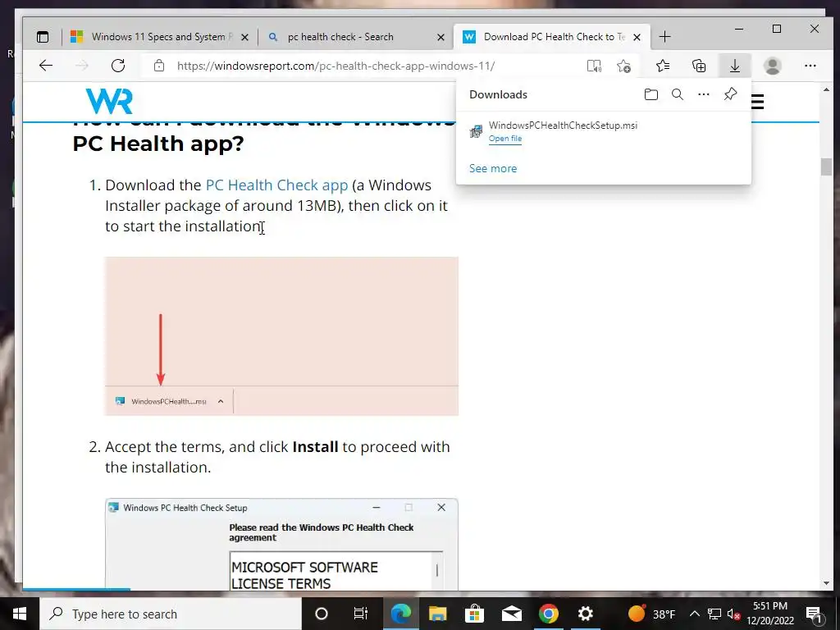Click the Downloads panel heading
This screenshot has width=840, height=630.
tap(498, 95)
